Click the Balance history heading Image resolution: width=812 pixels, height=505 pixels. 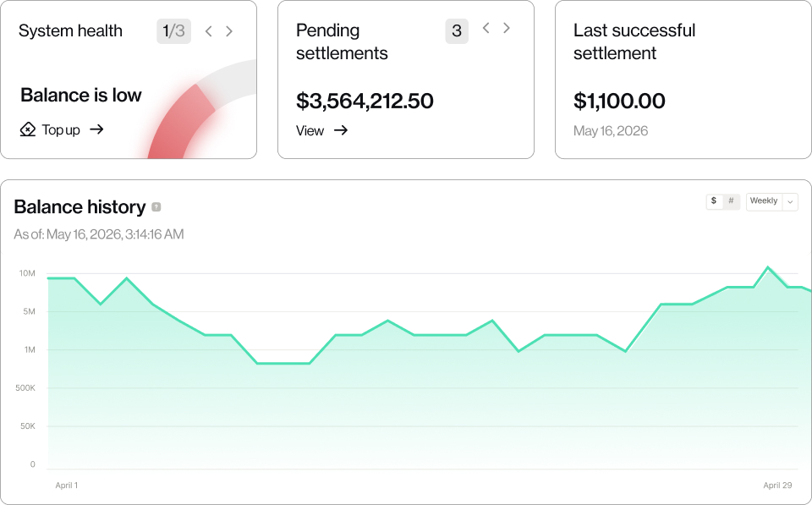[80, 207]
